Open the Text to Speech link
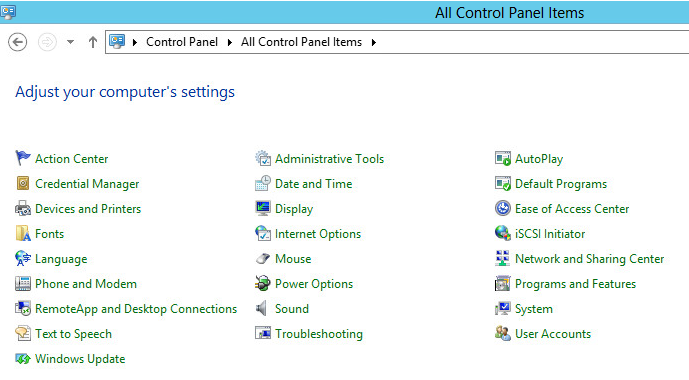The width and height of the screenshot is (689, 380). 73,334
